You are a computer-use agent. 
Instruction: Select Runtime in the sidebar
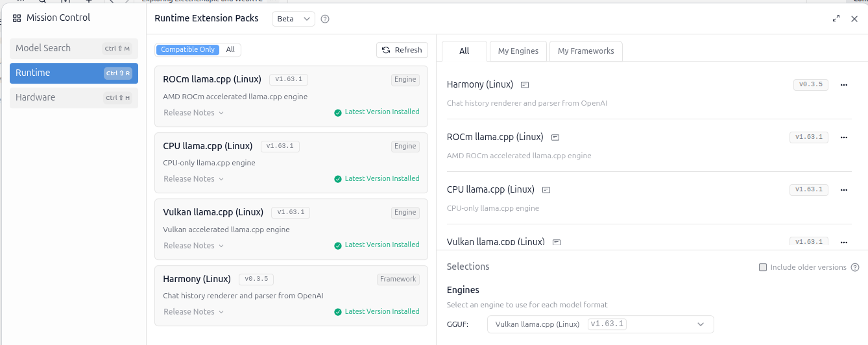pyautogui.click(x=74, y=73)
